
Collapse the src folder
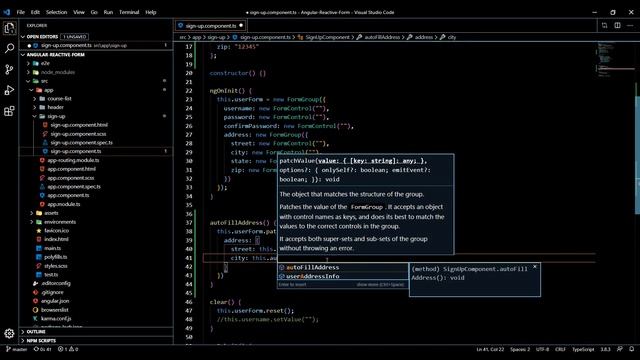point(29,81)
